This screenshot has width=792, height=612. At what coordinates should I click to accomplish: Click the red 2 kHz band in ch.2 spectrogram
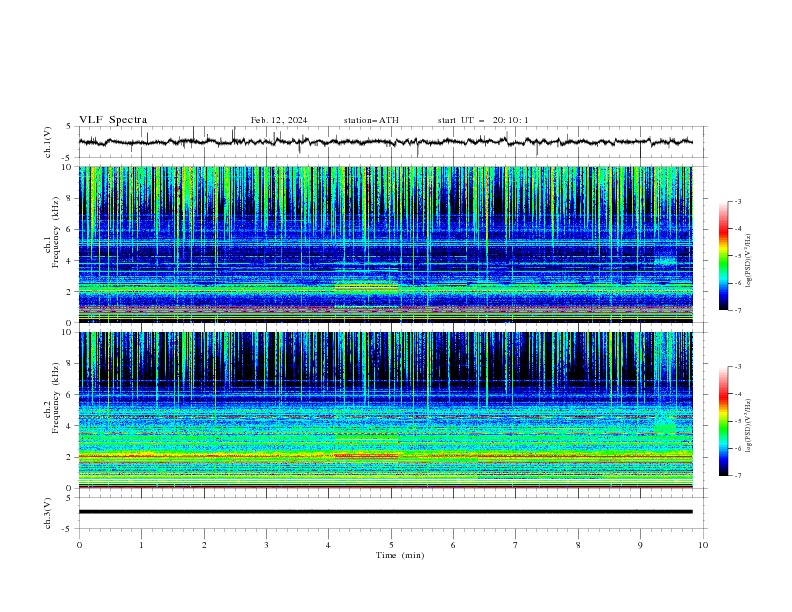coord(367,456)
